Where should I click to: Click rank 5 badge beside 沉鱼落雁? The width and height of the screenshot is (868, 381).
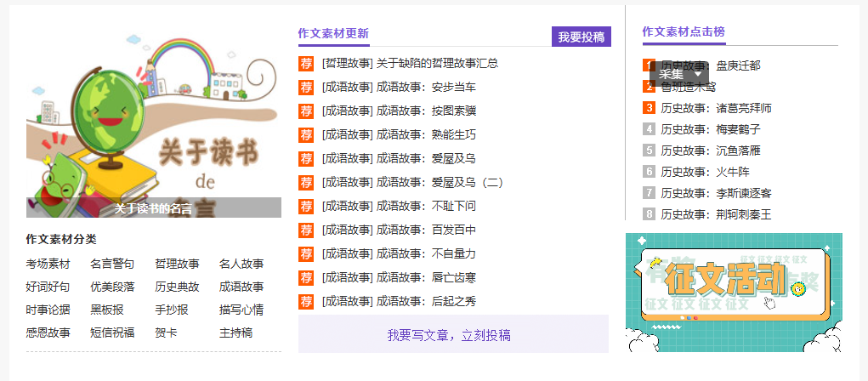pyautogui.click(x=649, y=151)
